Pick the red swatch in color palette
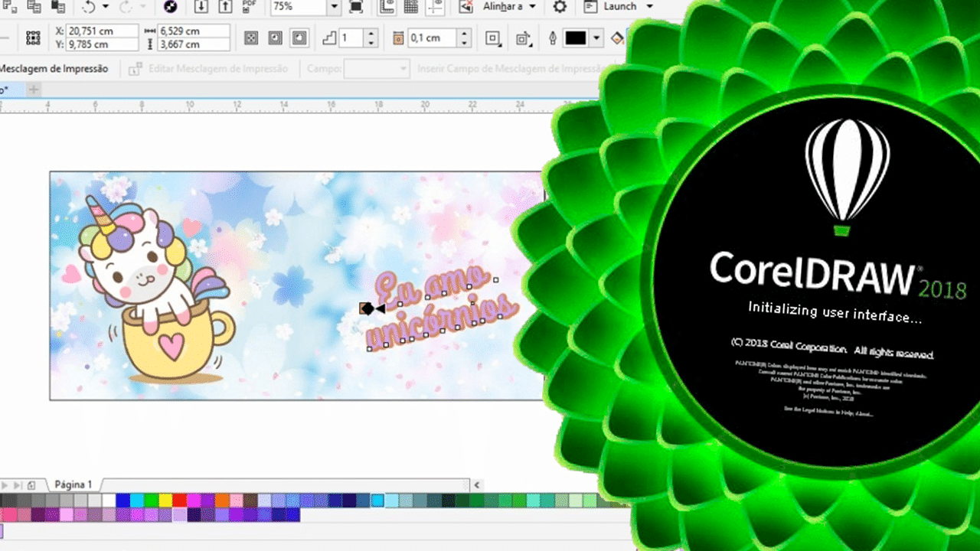 click(x=179, y=500)
